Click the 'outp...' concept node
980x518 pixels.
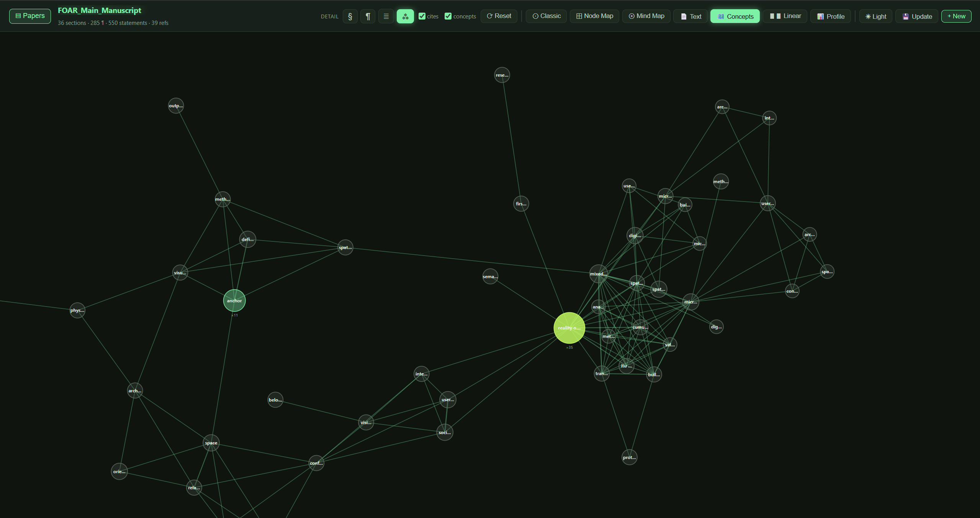click(x=176, y=106)
